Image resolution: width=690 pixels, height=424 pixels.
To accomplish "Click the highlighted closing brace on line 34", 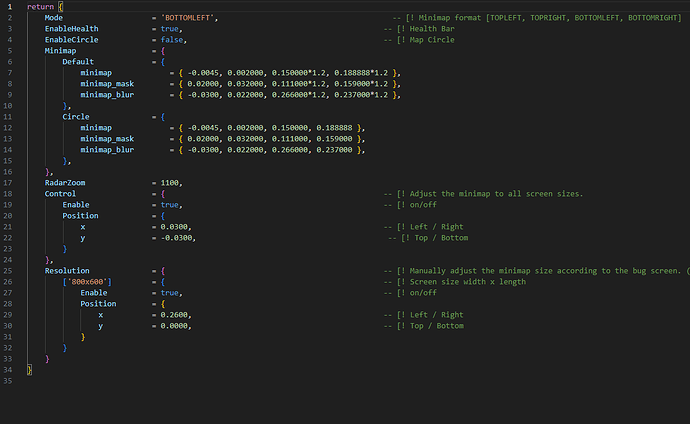I will 30,370.
